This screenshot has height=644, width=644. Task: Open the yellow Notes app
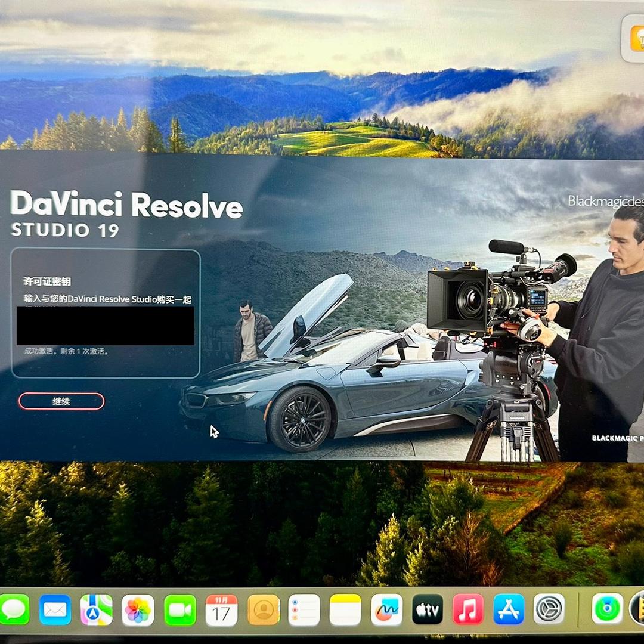coord(345,609)
